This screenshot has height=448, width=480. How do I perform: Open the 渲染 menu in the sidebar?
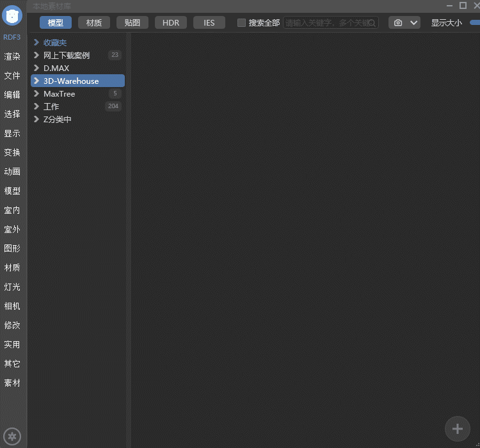coord(12,56)
